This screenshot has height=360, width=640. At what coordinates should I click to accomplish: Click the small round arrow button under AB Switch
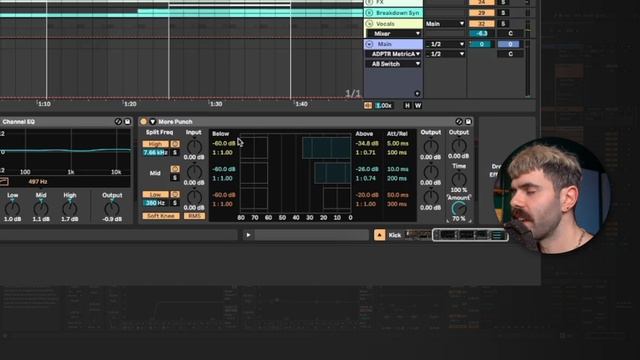(417, 93)
